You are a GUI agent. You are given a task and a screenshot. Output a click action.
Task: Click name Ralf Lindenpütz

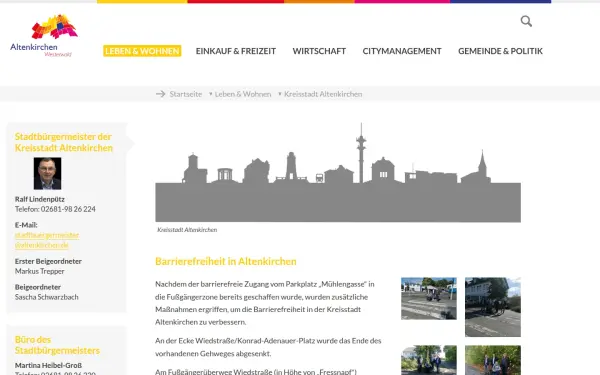(40, 199)
